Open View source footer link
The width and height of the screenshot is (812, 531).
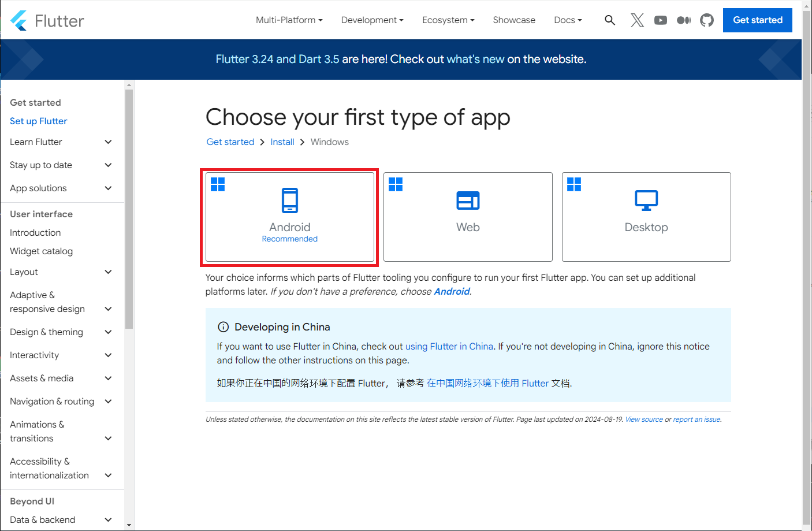pyautogui.click(x=644, y=419)
